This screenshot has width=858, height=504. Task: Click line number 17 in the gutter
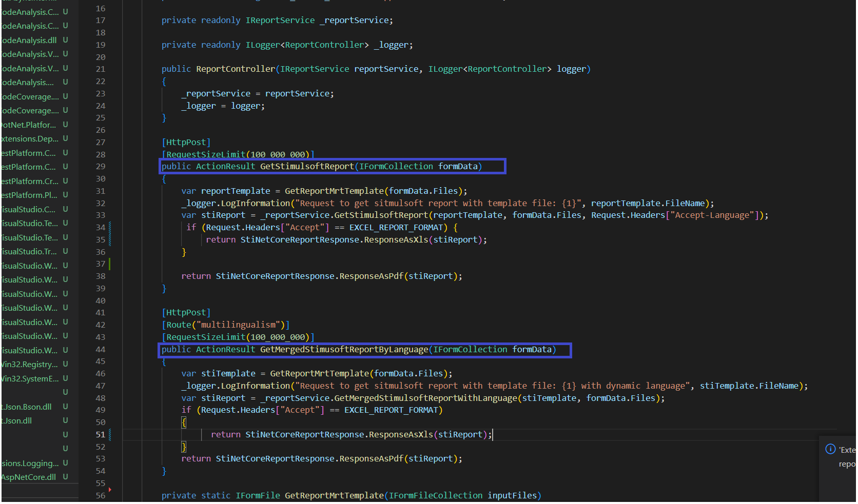click(101, 21)
